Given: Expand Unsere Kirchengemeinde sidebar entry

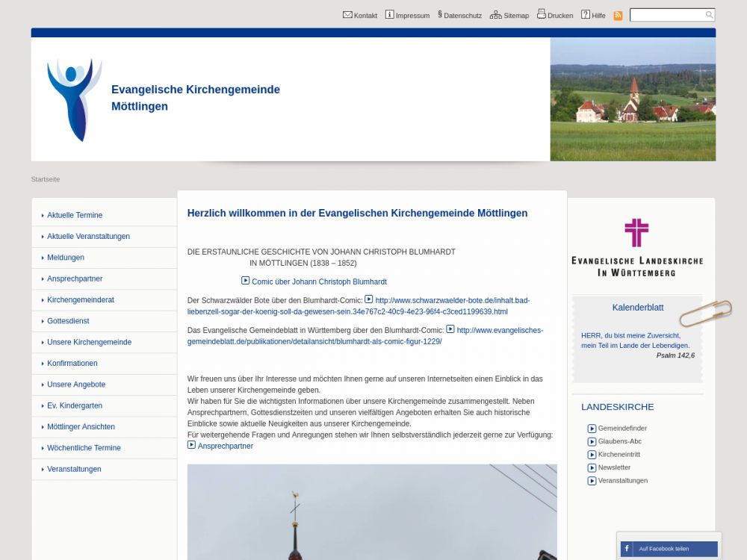Looking at the screenshot, I should [89, 342].
